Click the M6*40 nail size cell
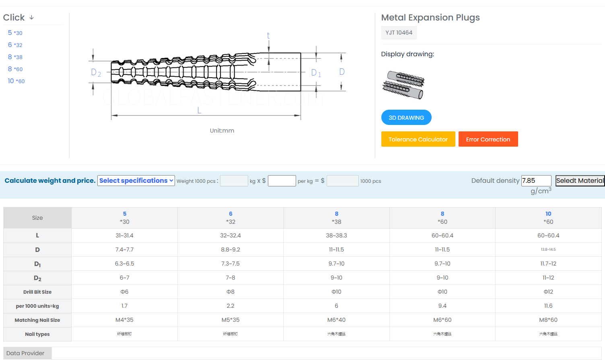This screenshot has height=364, width=605. (x=337, y=320)
